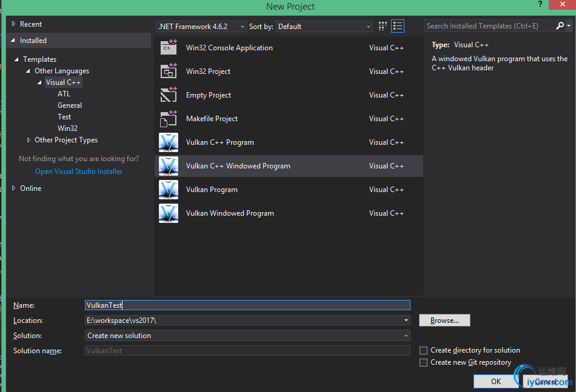This screenshot has height=392, width=576.
Task: Collapse the Other Languages node
Action: tap(28, 71)
